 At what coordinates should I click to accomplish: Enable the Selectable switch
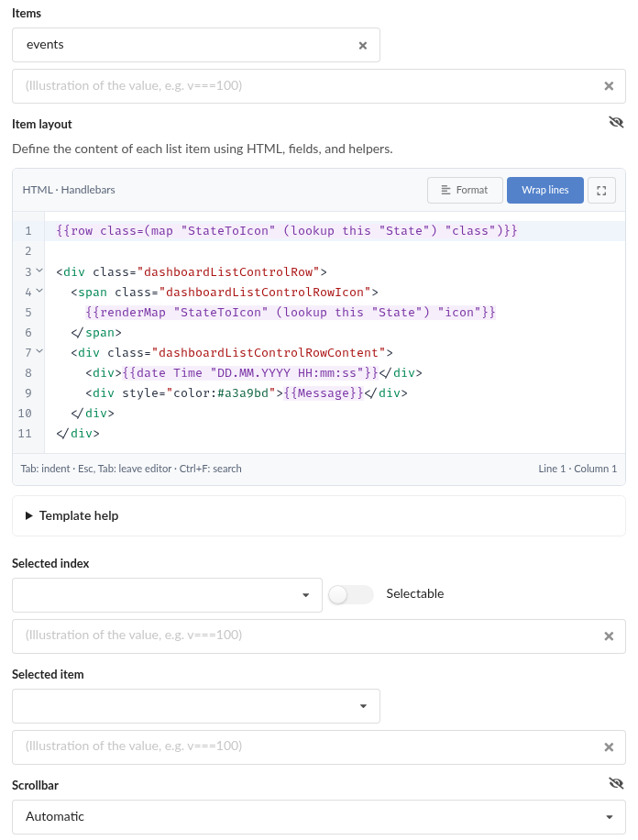pyautogui.click(x=351, y=594)
